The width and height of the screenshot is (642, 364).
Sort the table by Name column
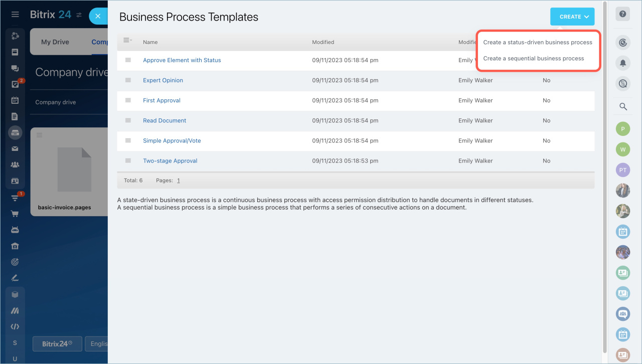150,43
